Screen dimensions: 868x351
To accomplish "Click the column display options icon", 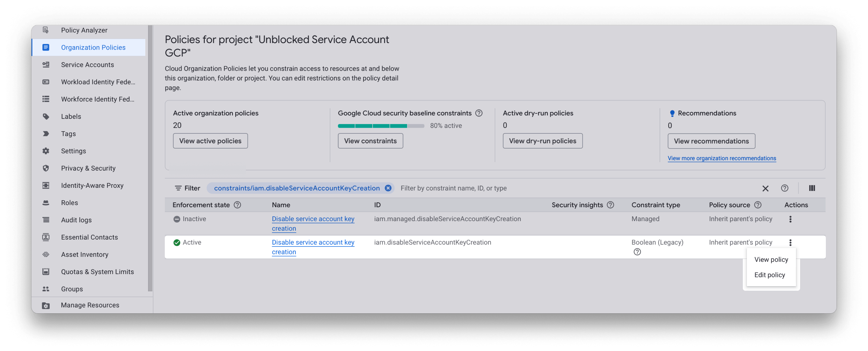I will tap(812, 188).
